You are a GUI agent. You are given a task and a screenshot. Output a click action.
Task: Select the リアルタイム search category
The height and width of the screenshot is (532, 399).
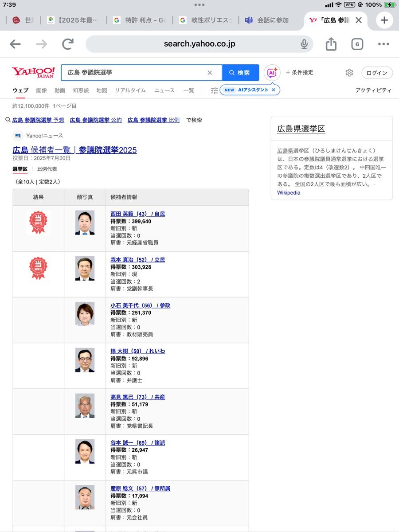[x=130, y=90]
